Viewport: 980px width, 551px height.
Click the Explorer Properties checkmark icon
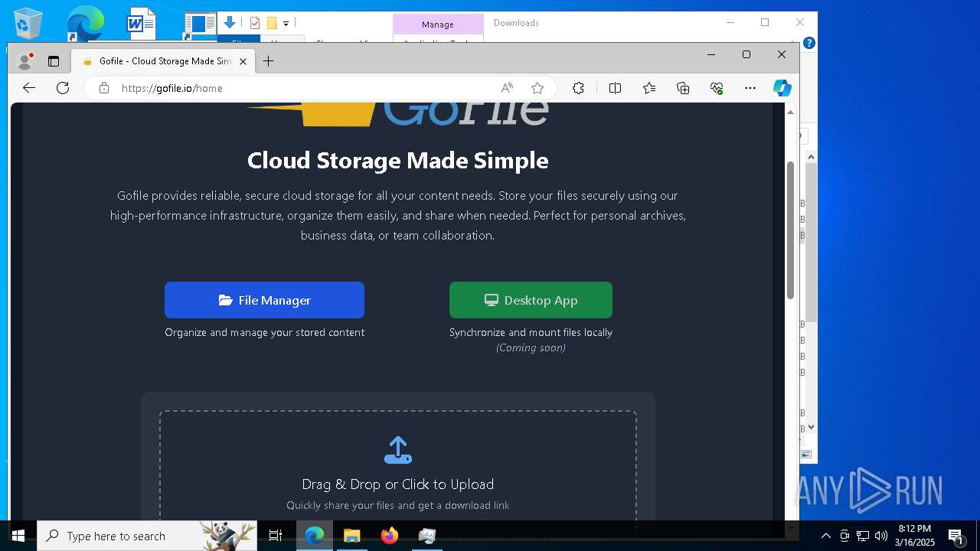255,23
